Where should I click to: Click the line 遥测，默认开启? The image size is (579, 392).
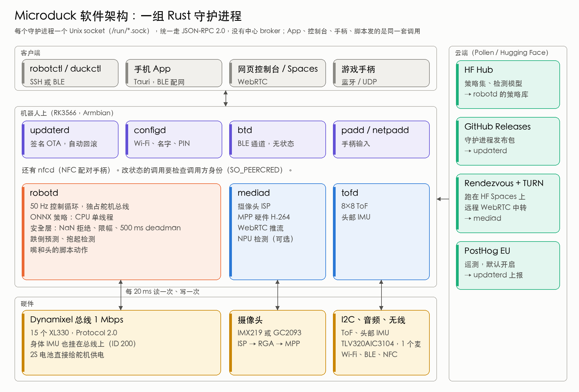pos(490,264)
